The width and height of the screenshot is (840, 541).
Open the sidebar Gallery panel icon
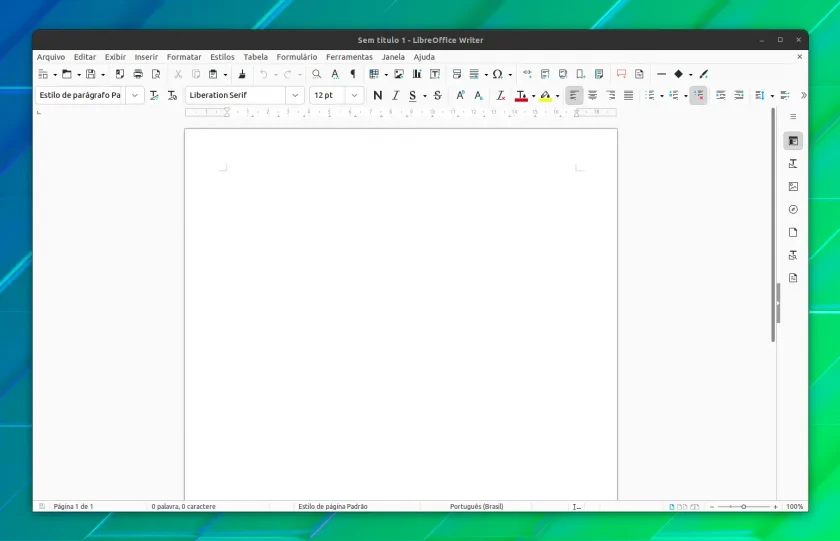(793, 186)
